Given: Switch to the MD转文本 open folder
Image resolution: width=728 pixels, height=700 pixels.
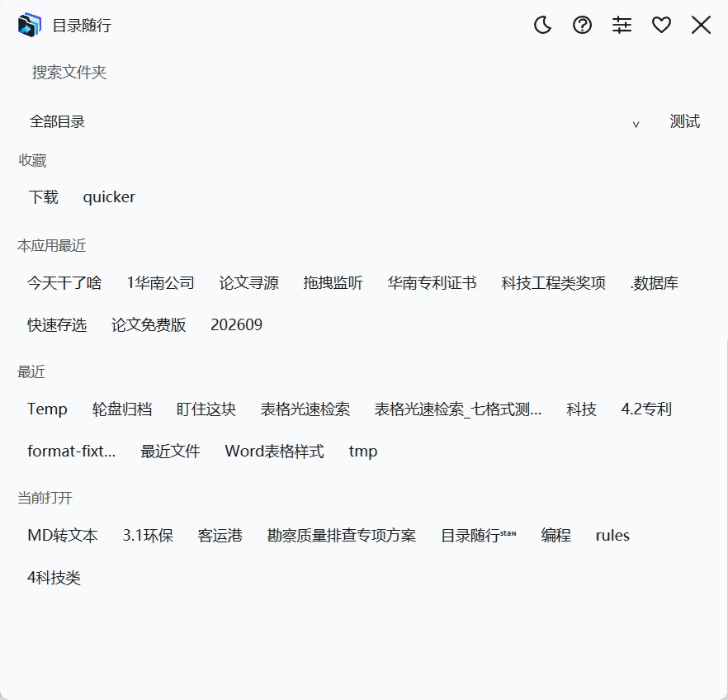Looking at the screenshot, I should pos(63,536).
